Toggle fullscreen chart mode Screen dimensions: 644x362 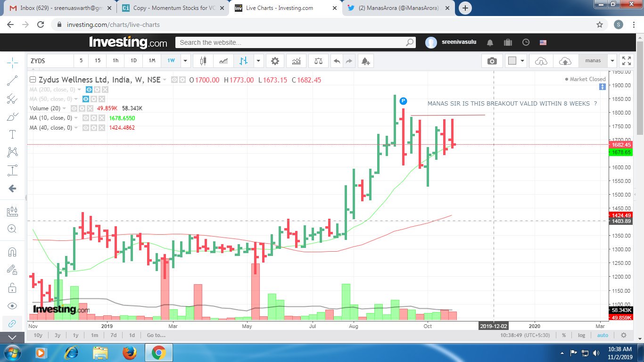[627, 61]
